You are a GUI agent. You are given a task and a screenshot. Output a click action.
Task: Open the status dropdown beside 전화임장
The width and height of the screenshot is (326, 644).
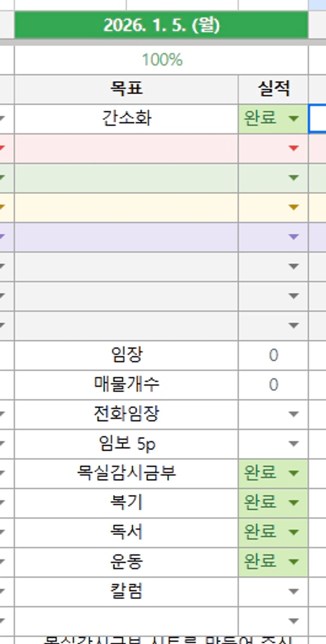click(x=293, y=414)
